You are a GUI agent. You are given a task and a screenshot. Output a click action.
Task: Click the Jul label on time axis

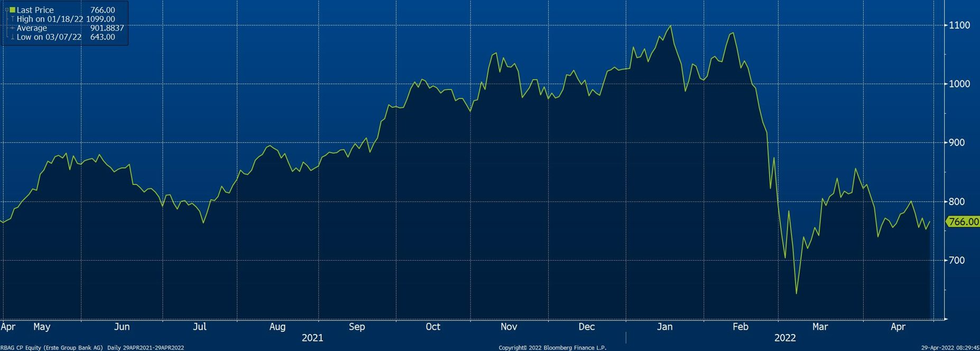pyautogui.click(x=199, y=327)
